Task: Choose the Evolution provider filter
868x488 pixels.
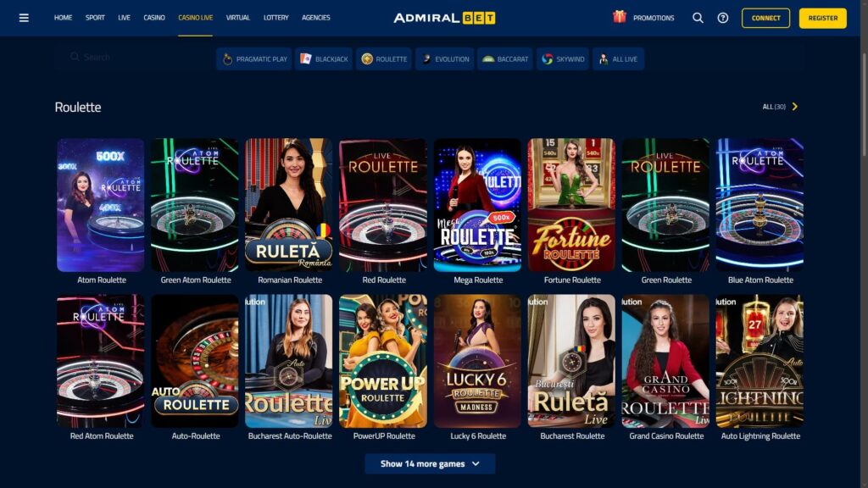Action: [x=445, y=58]
